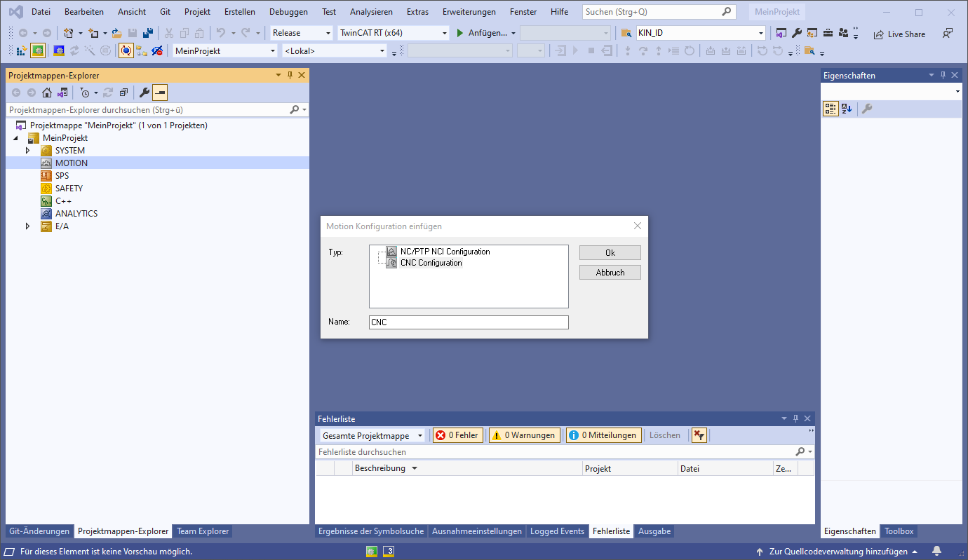
Task: Click the Feedback icon beside Live Share
Action: [948, 33]
